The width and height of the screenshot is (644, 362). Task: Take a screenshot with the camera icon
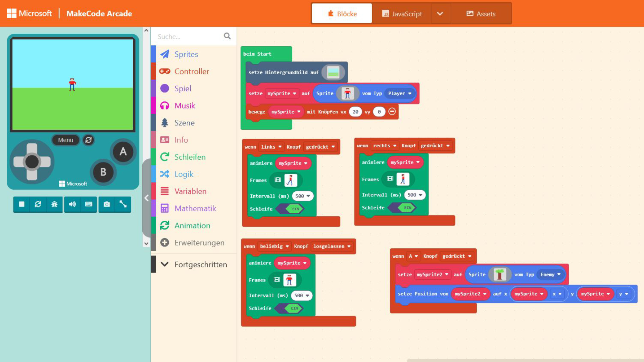coord(107,204)
